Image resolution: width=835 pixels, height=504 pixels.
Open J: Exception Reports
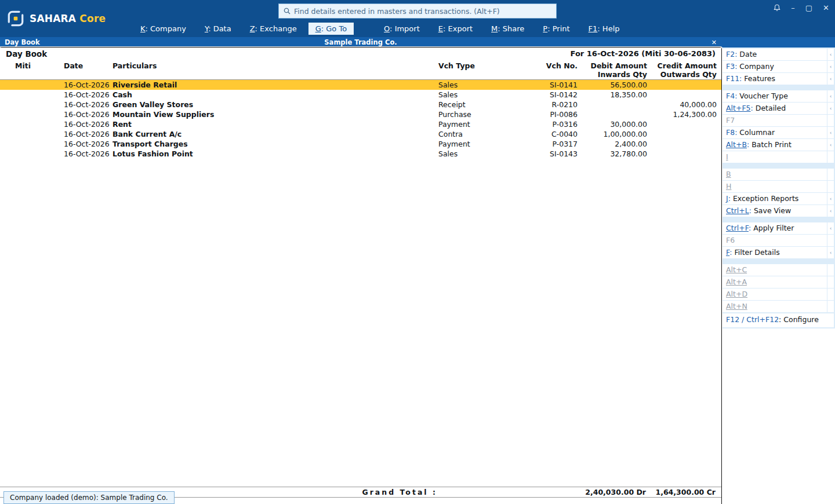[775, 199]
